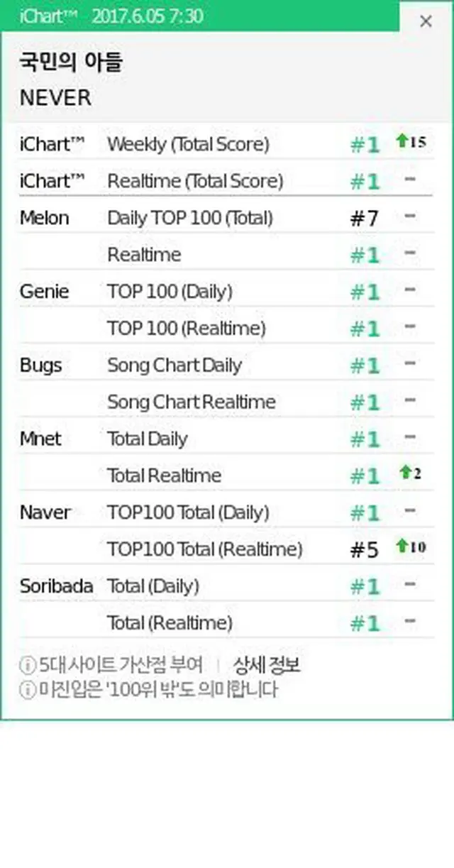This screenshot has height=868, width=454.
Task: Click Naver TOP100 Total (Daily) label
Action: 188,512
